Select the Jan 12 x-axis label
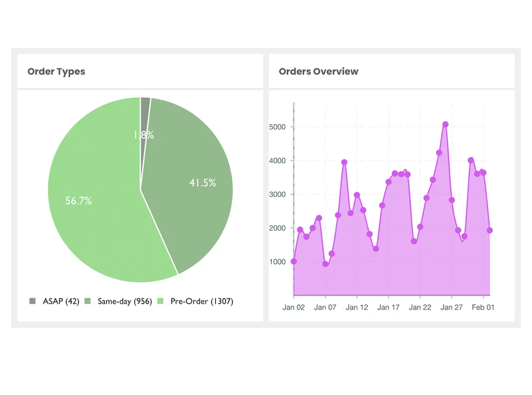This screenshot has width=532, height=395. (x=357, y=307)
